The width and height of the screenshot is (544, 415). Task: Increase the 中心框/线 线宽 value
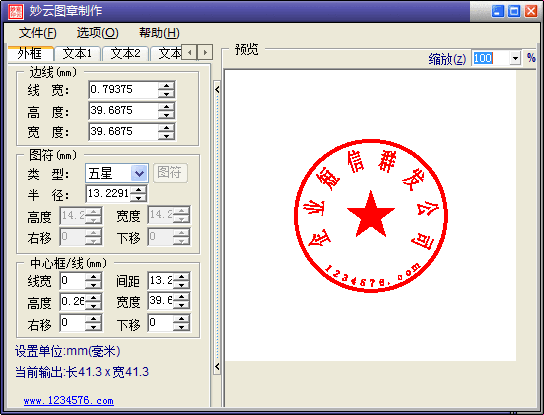93,277
